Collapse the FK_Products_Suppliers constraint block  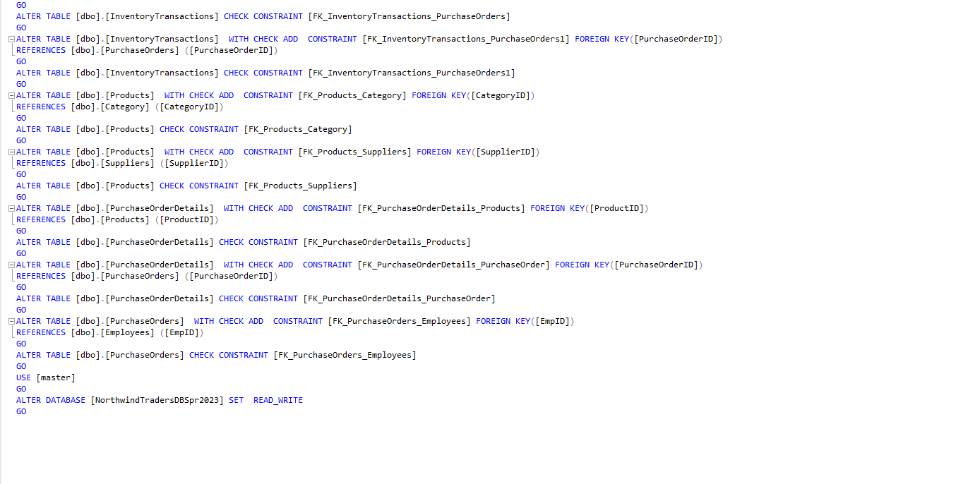[10, 151]
